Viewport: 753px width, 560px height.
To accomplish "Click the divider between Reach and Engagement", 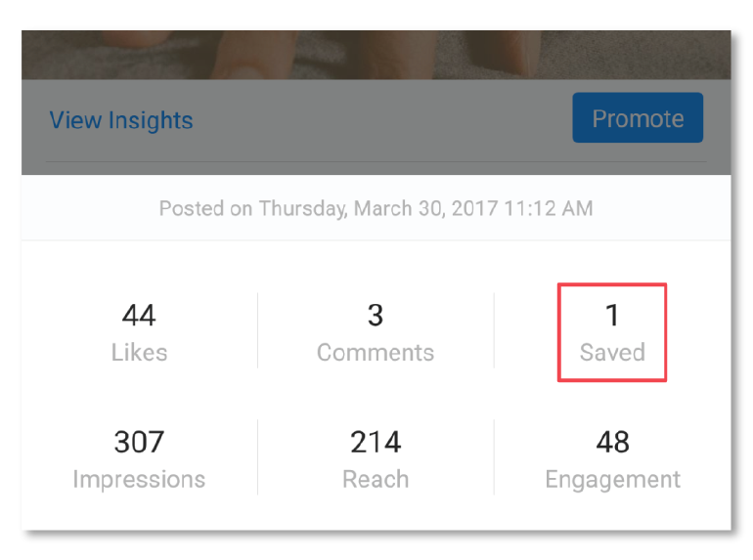I will pyautogui.click(x=494, y=457).
